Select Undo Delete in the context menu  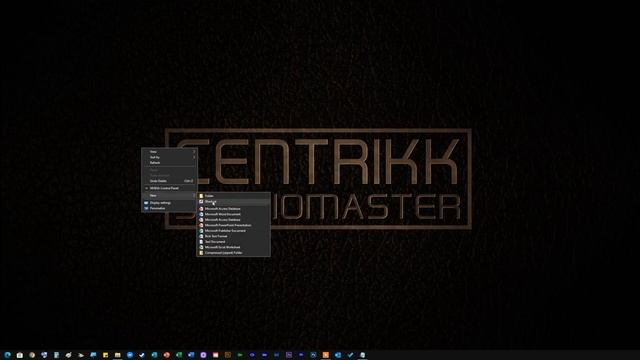coord(169,181)
